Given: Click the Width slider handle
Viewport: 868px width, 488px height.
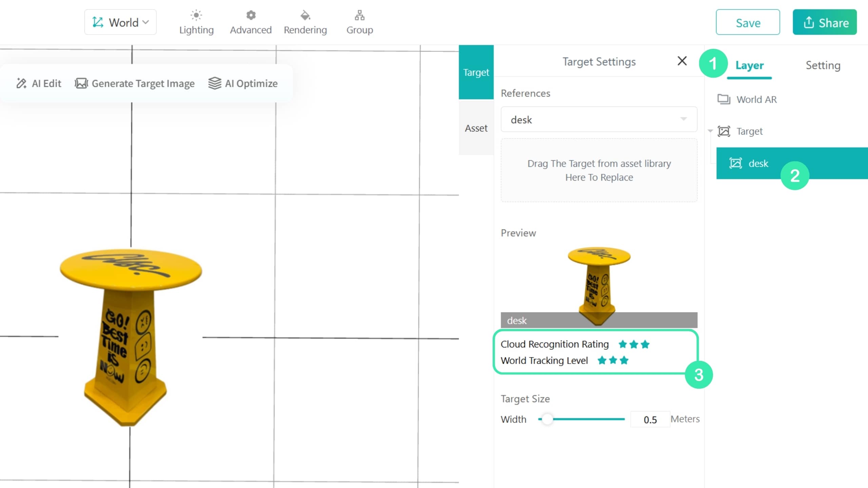Looking at the screenshot, I should [547, 419].
